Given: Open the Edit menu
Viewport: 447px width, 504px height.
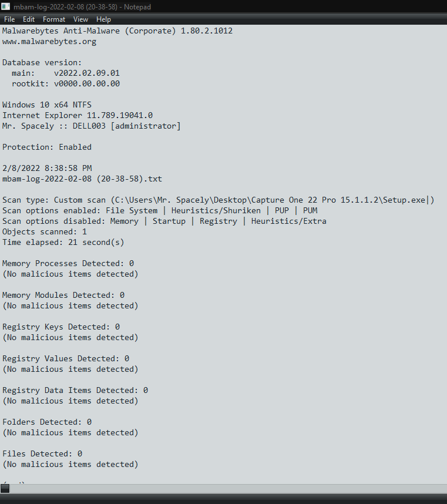Looking at the screenshot, I should click(29, 19).
